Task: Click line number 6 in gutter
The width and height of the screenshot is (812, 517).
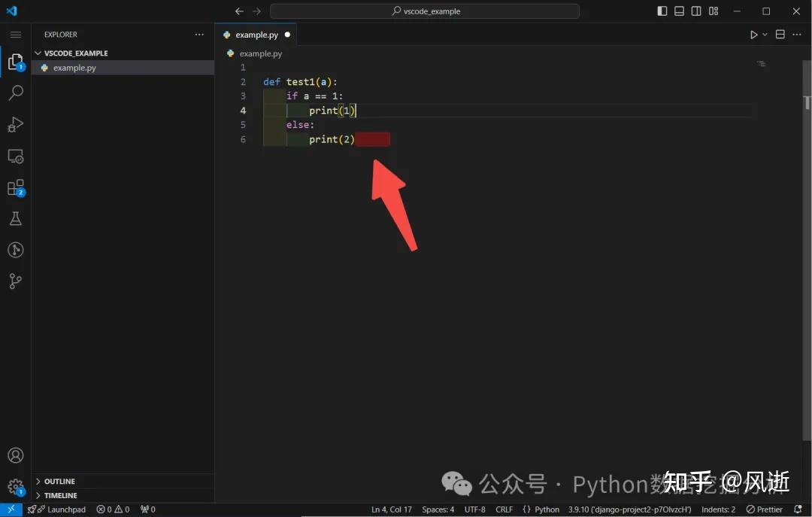Action: pyautogui.click(x=243, y=139)
